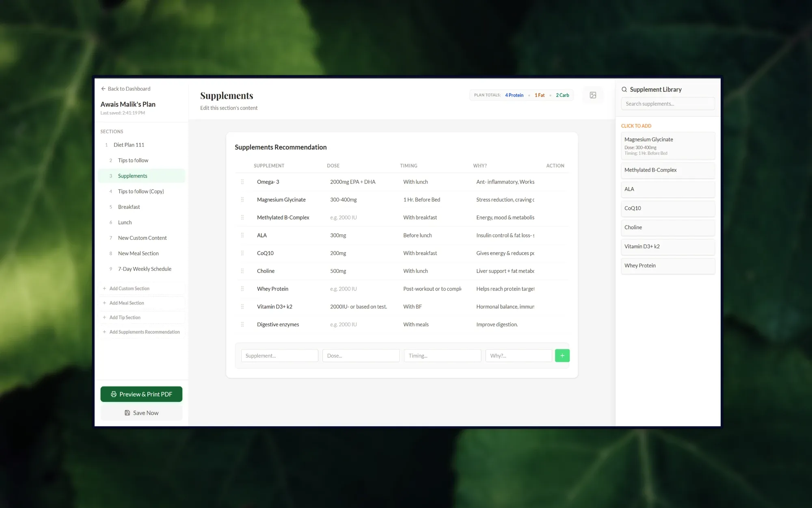
Task: Open the 7-Day Weekly Schedule section
Action: click(141, 269)
